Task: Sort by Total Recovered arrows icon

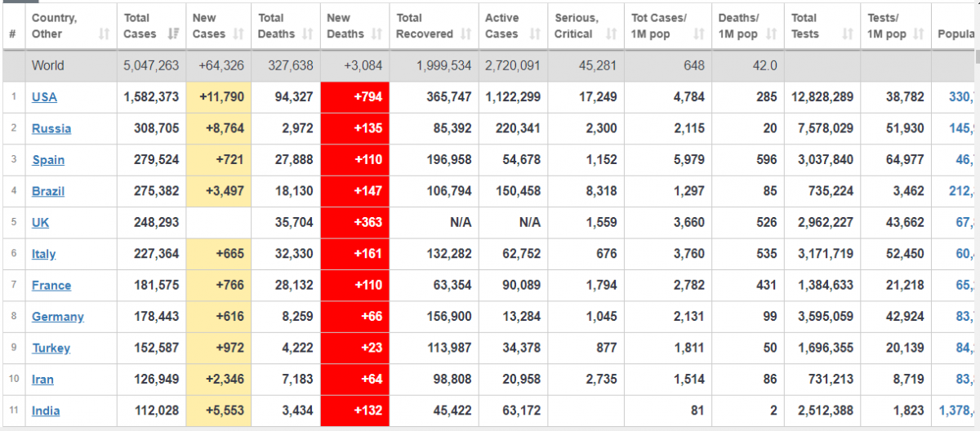Action: (465, 33)
